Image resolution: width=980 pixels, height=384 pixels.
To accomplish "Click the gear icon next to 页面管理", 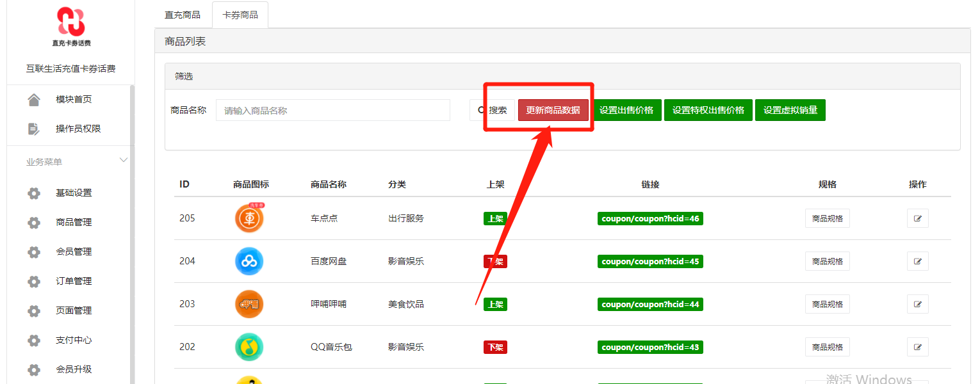I will pos(34,310).
